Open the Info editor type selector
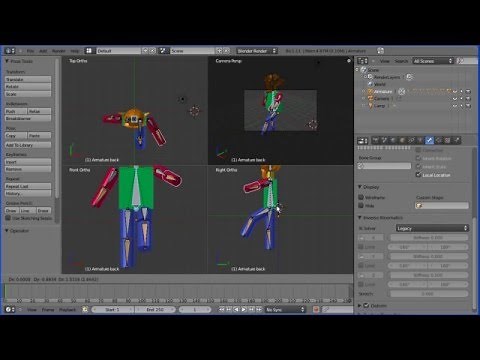Image resolution: width=480 pixels, height=360 pixels. click(x=10, y=51)
